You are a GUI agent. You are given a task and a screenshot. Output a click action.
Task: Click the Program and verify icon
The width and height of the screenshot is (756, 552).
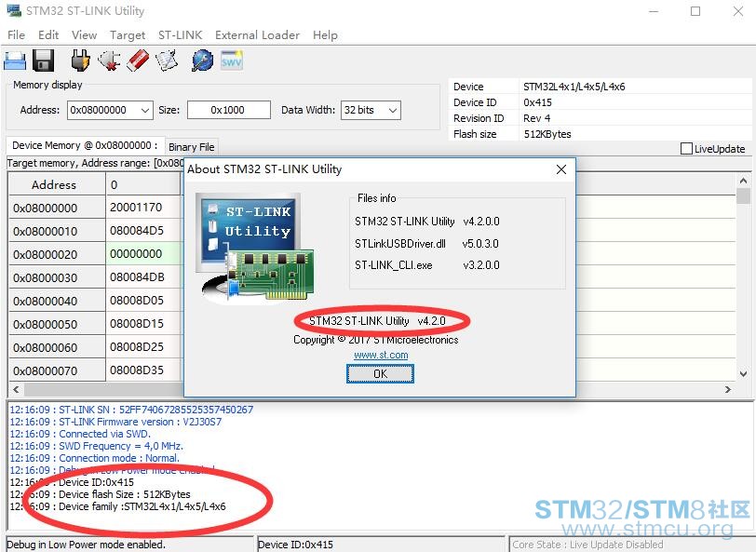coord(167,61)
